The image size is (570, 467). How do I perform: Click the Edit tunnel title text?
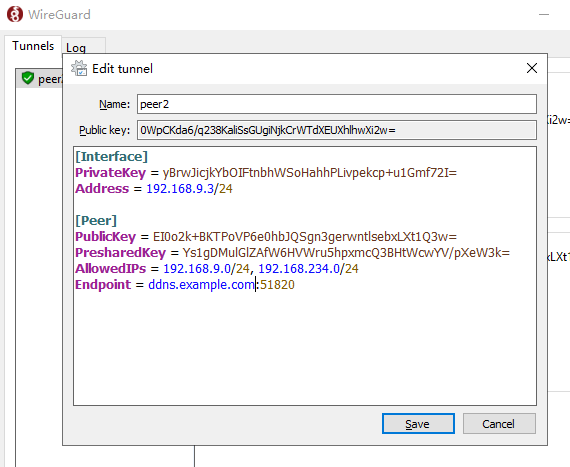point(123,69)
